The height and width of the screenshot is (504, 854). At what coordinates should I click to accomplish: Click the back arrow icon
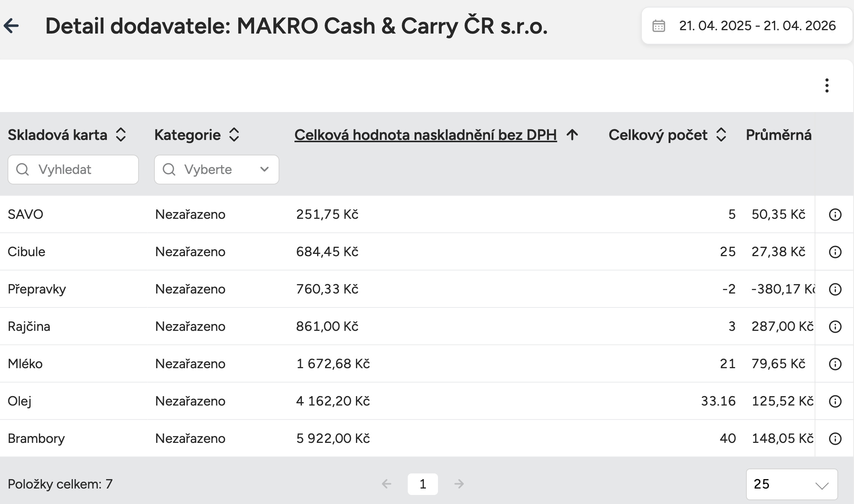tap(11, 26)
